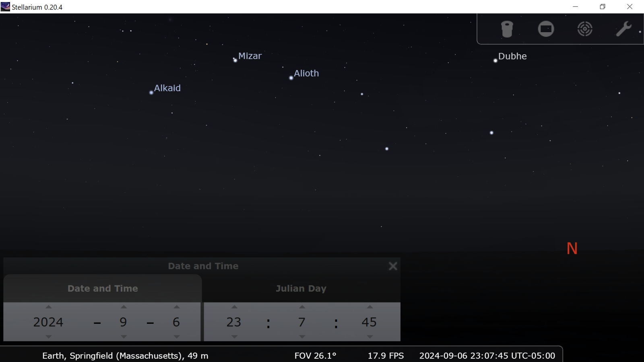Decrease the seconds using the down arrow

(369, 337)
